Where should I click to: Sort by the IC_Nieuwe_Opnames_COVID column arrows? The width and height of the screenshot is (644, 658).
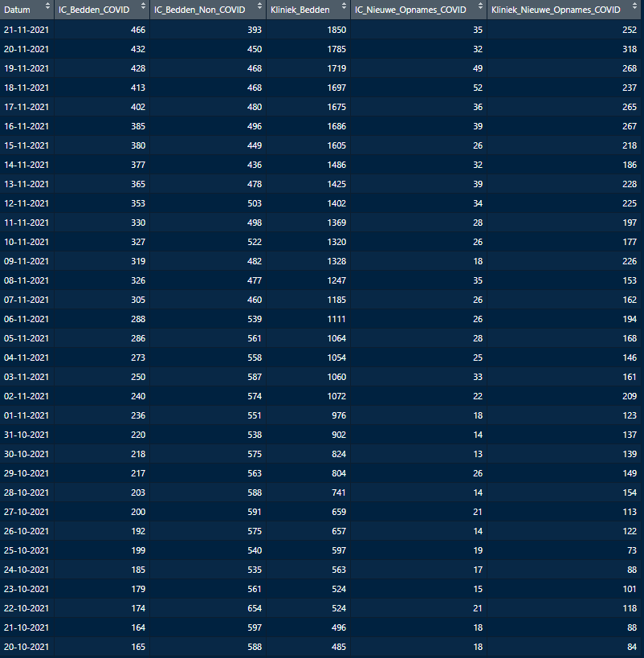pos(480,6)
